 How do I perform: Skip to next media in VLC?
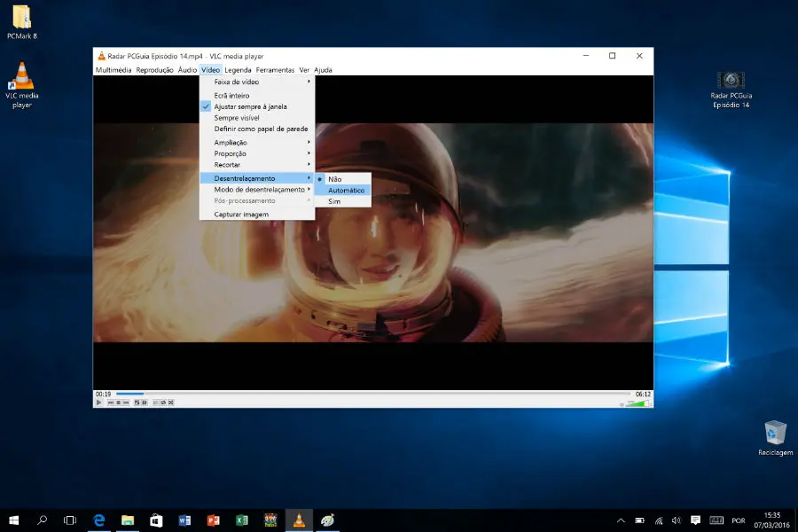click(126, 403)
